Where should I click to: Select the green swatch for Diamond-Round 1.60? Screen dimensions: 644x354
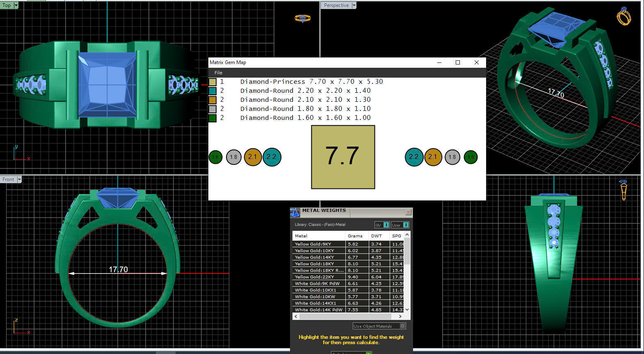pyautogui.click(x=212, y=118)
